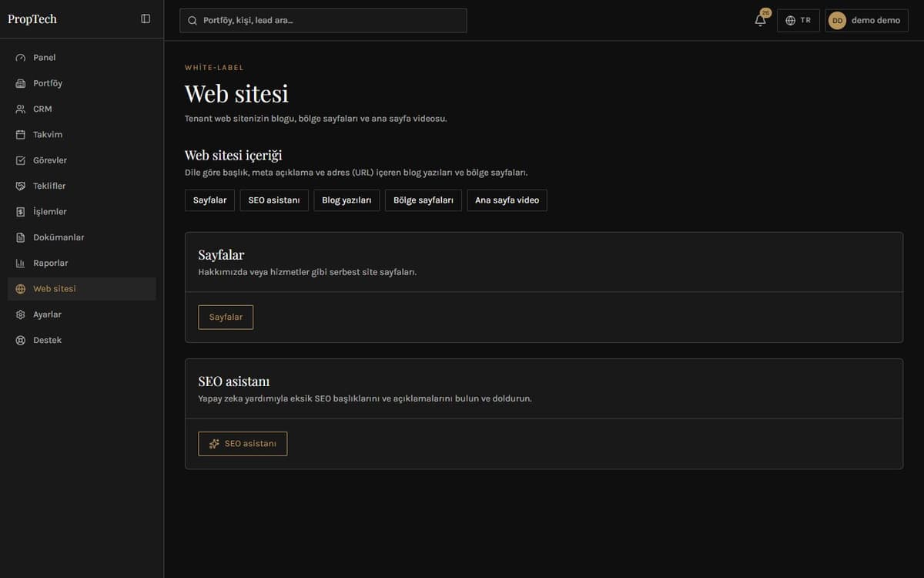Launch the SEO asistanı sparkle button

[x=243, y=444]
